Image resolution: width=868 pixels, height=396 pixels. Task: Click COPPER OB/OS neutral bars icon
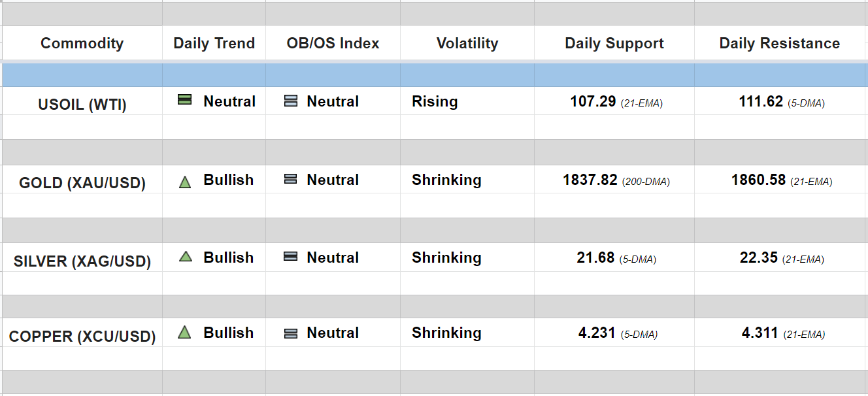click(291, 333)
